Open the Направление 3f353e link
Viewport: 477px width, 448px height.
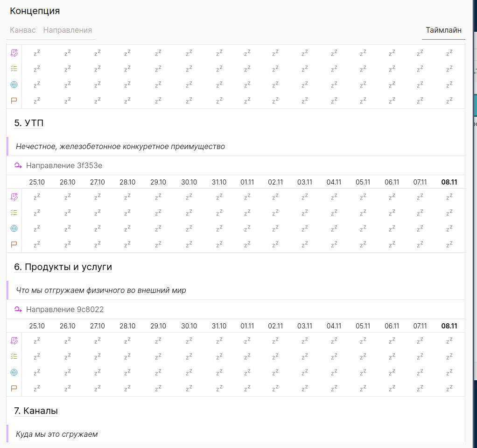click(64, 165)
